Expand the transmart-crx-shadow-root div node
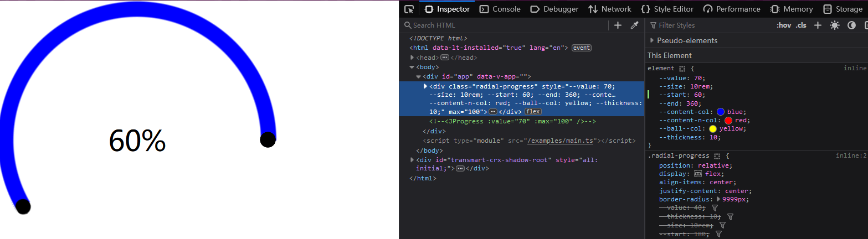 tap(412, 160)
